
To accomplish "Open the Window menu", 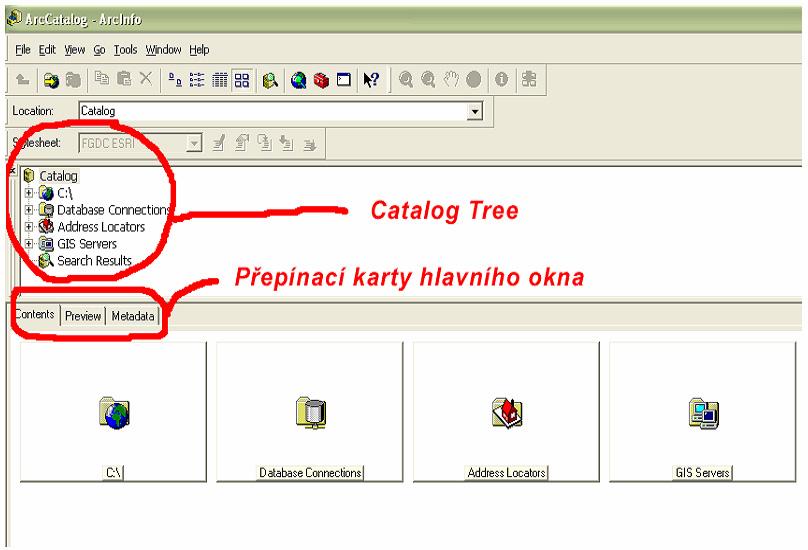I will coord(163,50).
